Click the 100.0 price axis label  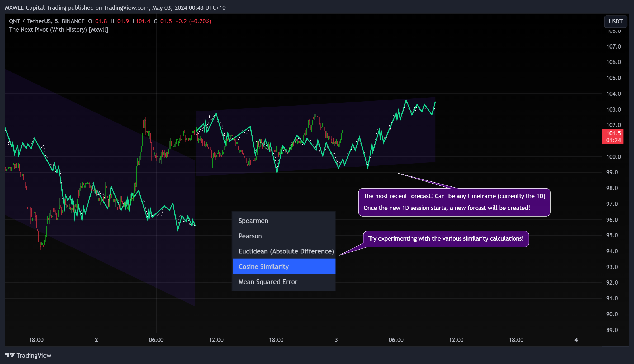click(x=613, y=157)
